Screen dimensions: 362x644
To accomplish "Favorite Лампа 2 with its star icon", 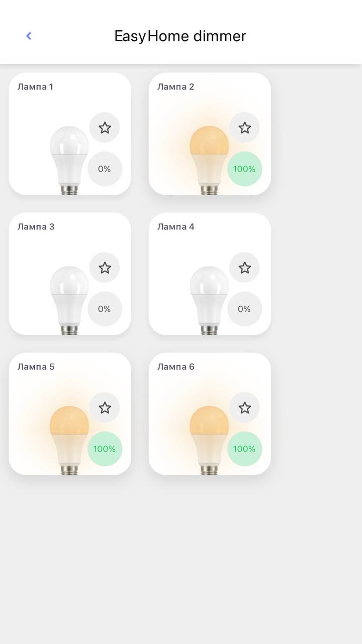I will pos(244,128).
